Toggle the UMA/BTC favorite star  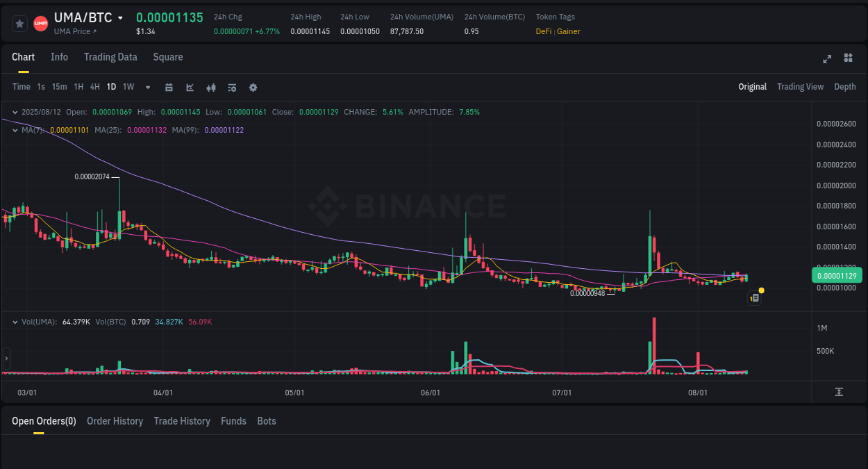[19, 23]
